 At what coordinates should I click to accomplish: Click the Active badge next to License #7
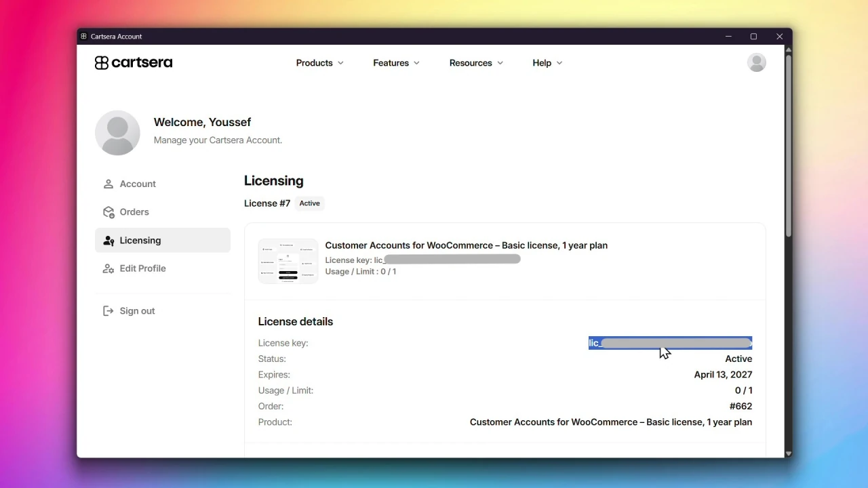pyautogui.click(x=310, y=203)
